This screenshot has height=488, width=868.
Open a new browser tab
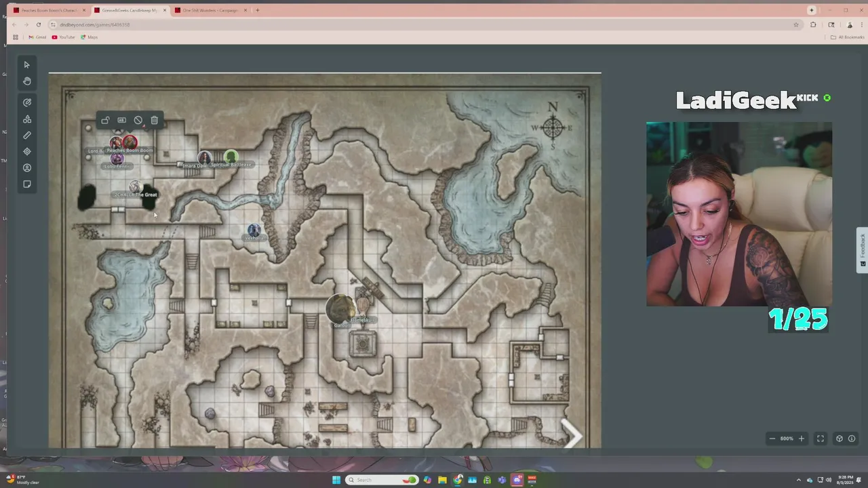click(x=257, y=10)
